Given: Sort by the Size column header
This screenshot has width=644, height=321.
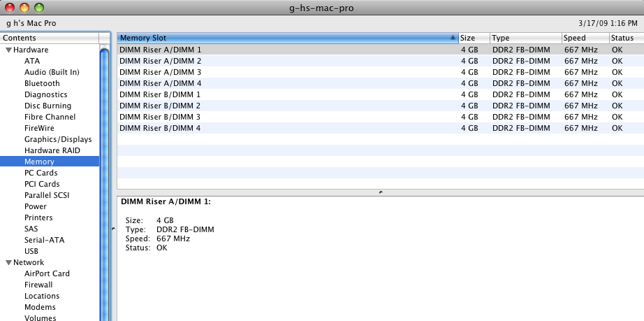Looking at the screenshot, I should tap(474, 38).
